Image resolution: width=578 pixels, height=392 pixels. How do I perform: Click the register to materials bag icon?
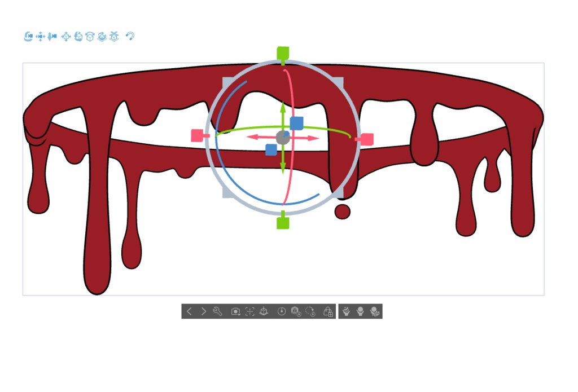[328, 312]
